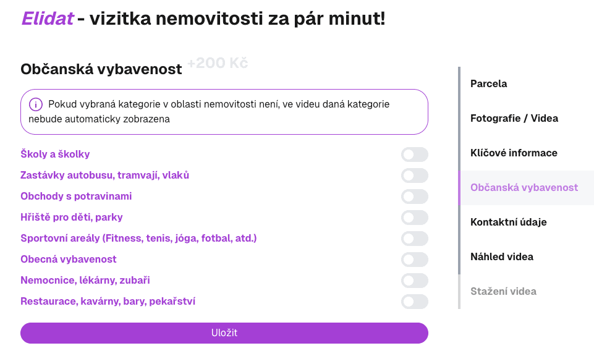Screen dimensions: 594x364
Task: Toggle on Hřiště pro děti, parky
Action: (x=414, y=218)
